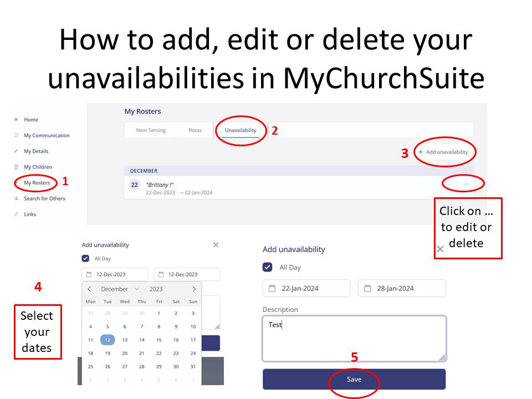Select December 15 in the calendar

[159, 340]
